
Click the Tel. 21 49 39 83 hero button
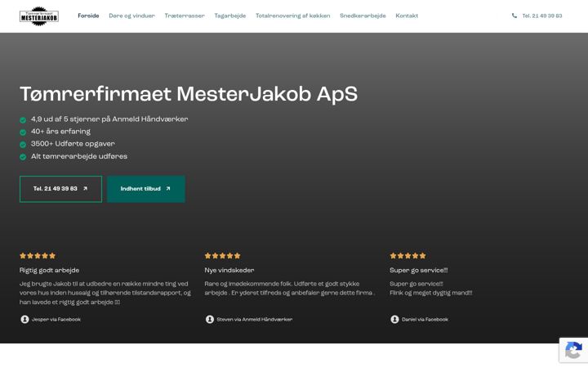click(60, 189)
